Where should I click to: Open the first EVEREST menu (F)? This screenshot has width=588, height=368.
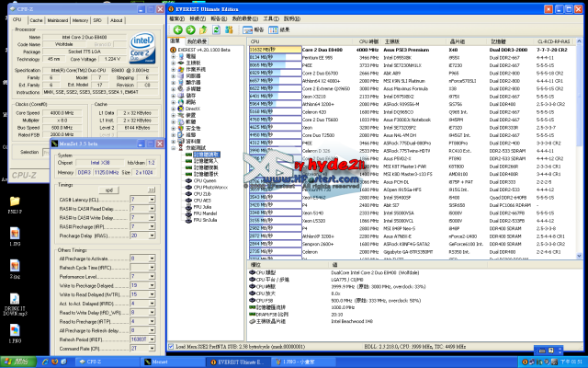click(x=176, y=18)
